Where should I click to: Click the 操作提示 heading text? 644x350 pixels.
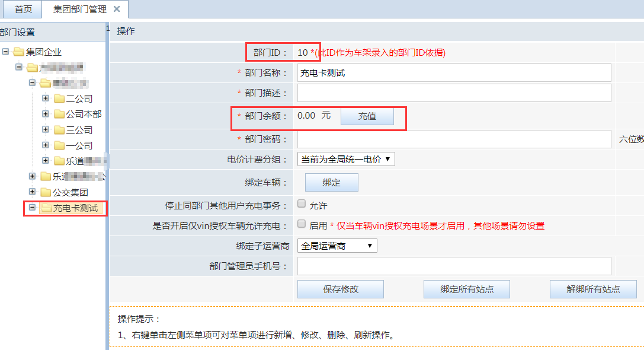click(139, 319)
